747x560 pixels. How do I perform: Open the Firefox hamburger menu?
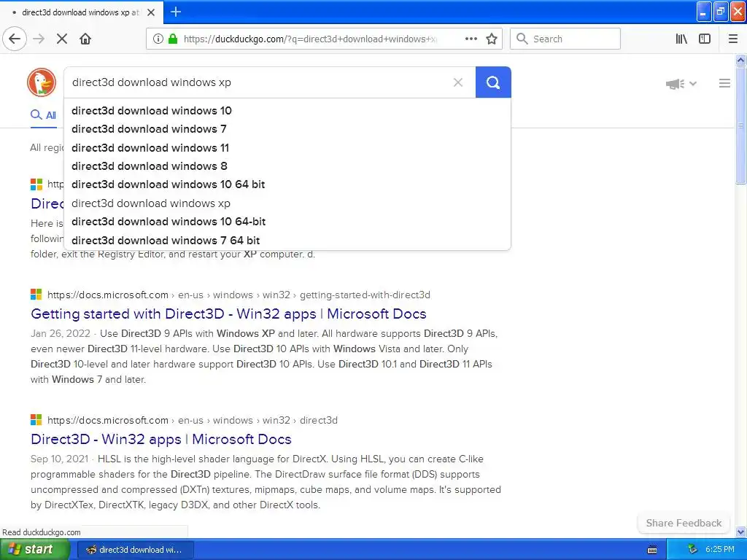tap(733, 39)
